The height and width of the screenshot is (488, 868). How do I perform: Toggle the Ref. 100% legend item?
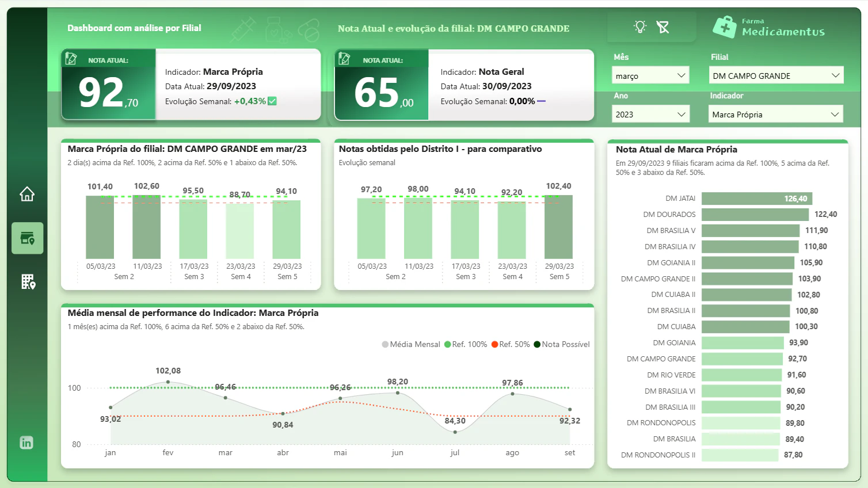click(x=466, y=344)
